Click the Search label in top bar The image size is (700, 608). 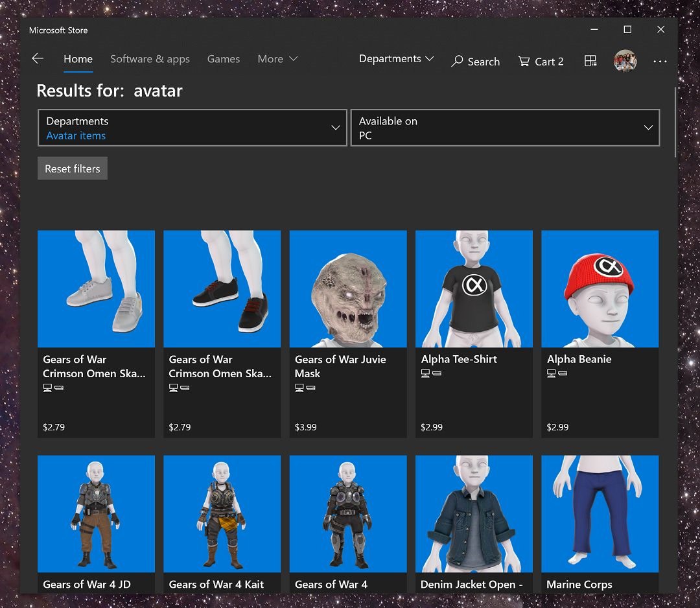[484, 62]
